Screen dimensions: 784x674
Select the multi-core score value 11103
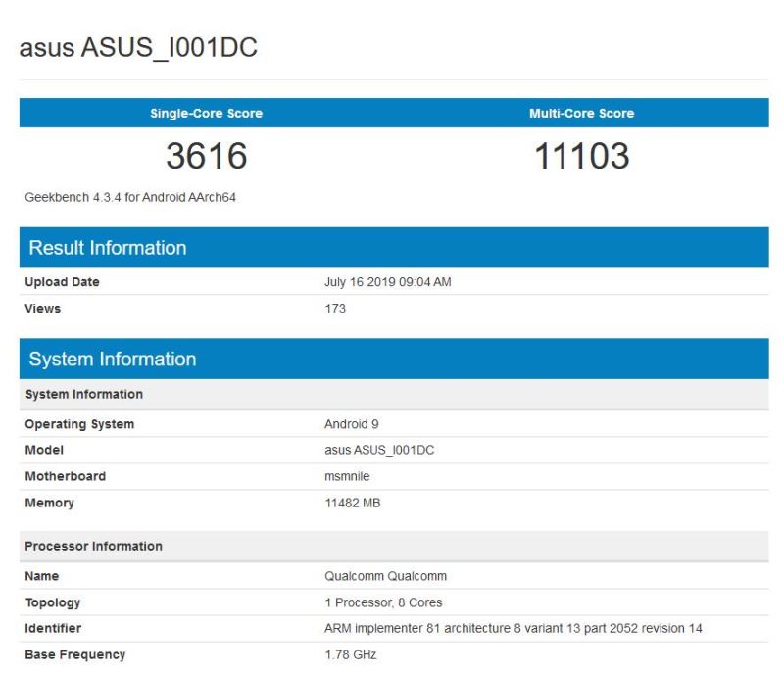[581, 156]
